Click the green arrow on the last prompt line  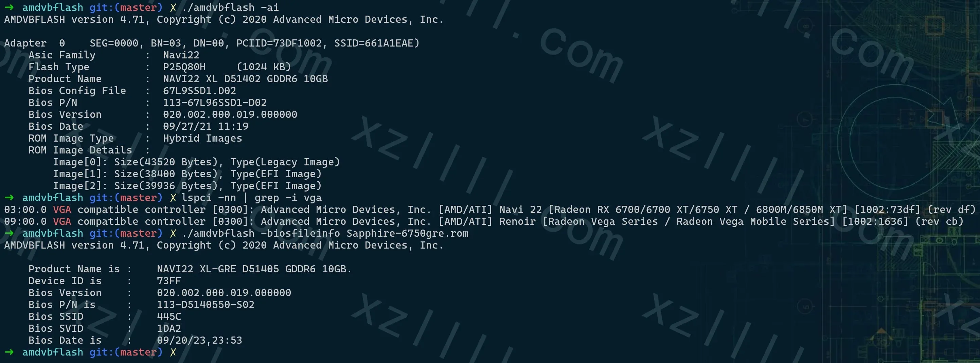tap(9, 352)
